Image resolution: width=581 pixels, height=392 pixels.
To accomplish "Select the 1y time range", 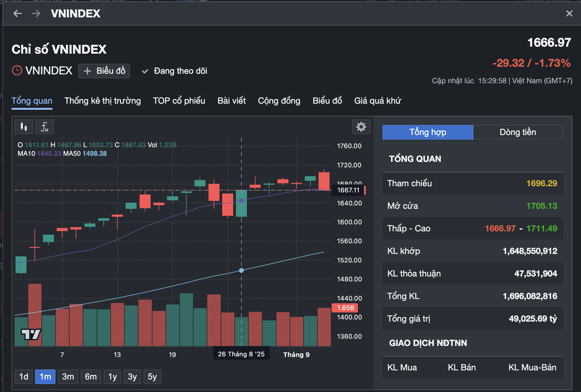I will pos(112,377).
